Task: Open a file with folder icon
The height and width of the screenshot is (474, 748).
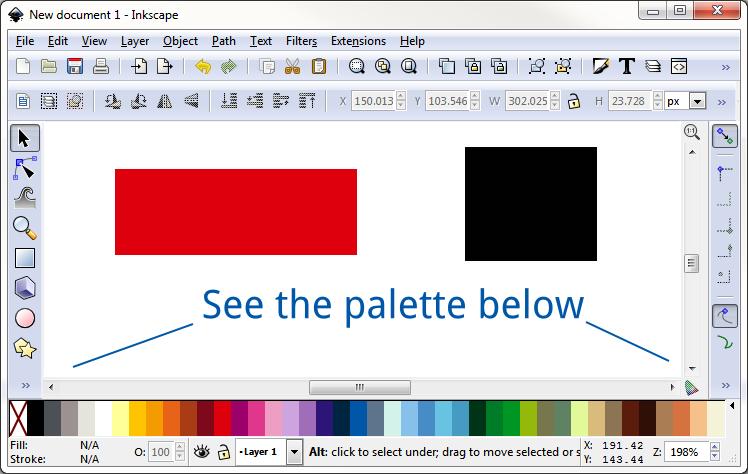Action: (x=49, y=66)
